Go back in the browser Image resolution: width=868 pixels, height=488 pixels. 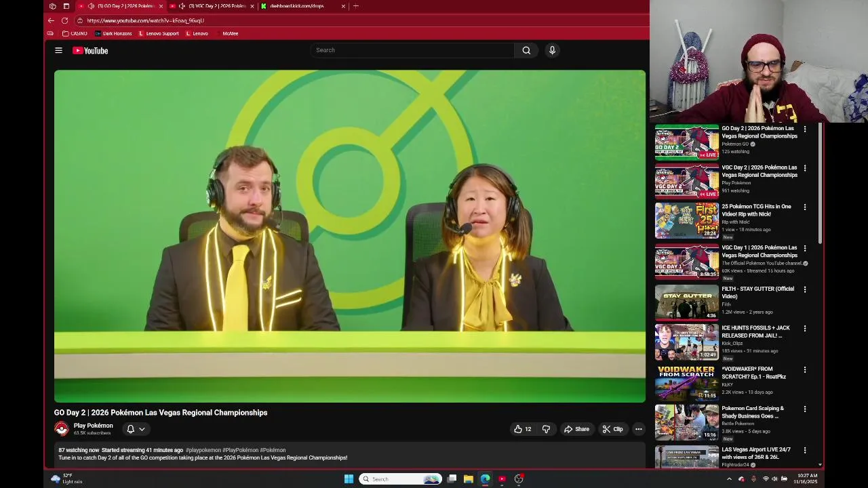[51, 20]
